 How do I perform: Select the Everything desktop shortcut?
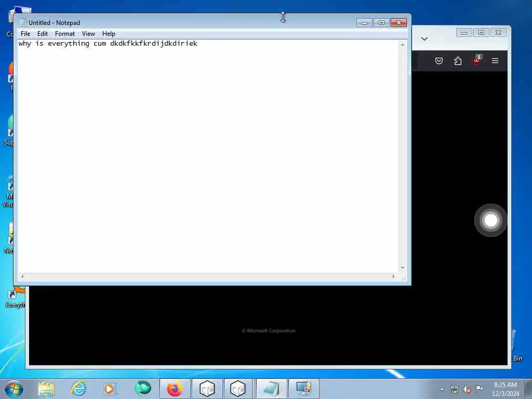click(15, 298)
